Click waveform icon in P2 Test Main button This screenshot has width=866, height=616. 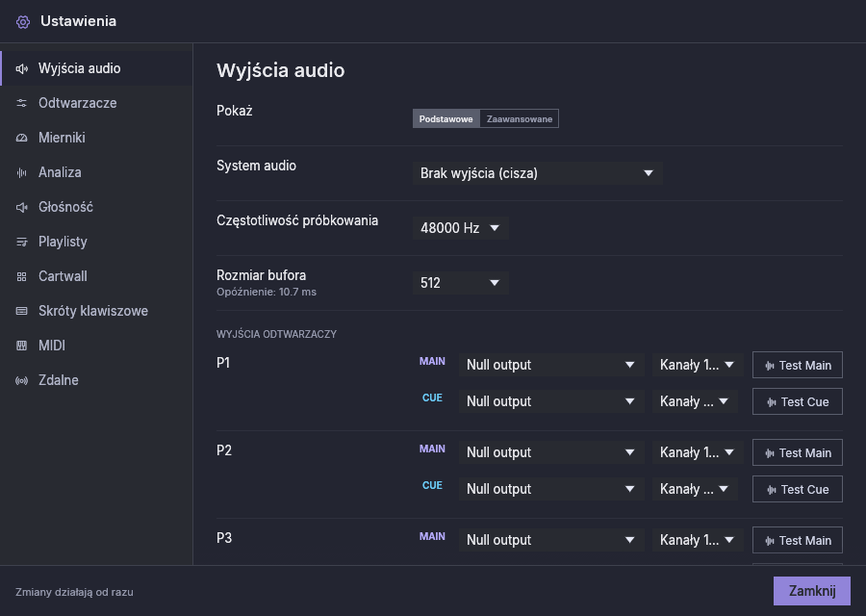click(770, 453)
